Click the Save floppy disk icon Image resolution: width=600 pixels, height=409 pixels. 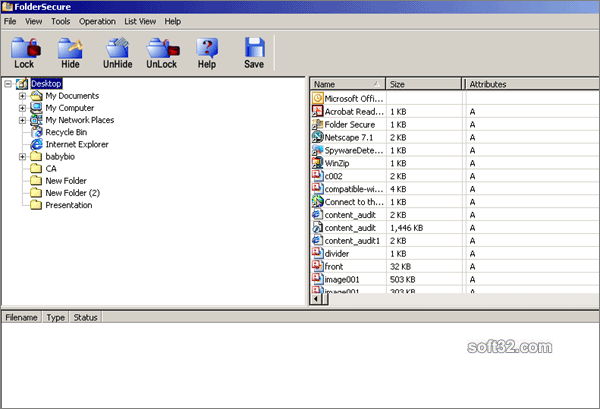tap(254, 48)
